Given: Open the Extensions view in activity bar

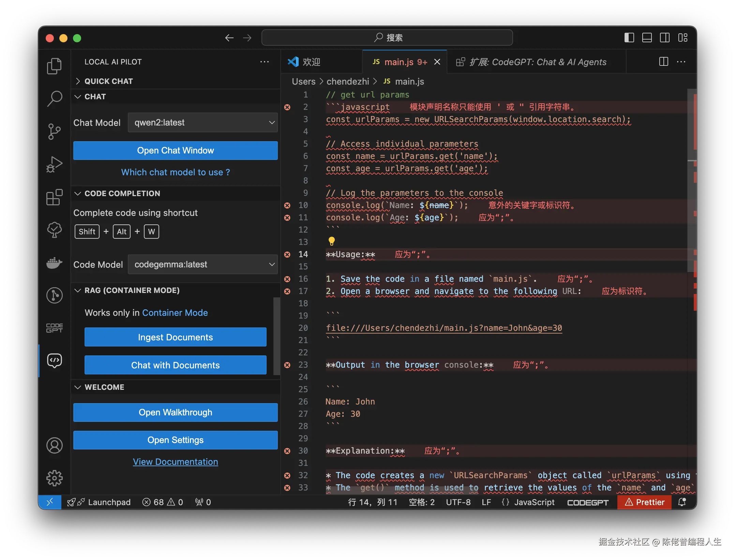Looking at the screenshot, I should (x=54, y=197).
